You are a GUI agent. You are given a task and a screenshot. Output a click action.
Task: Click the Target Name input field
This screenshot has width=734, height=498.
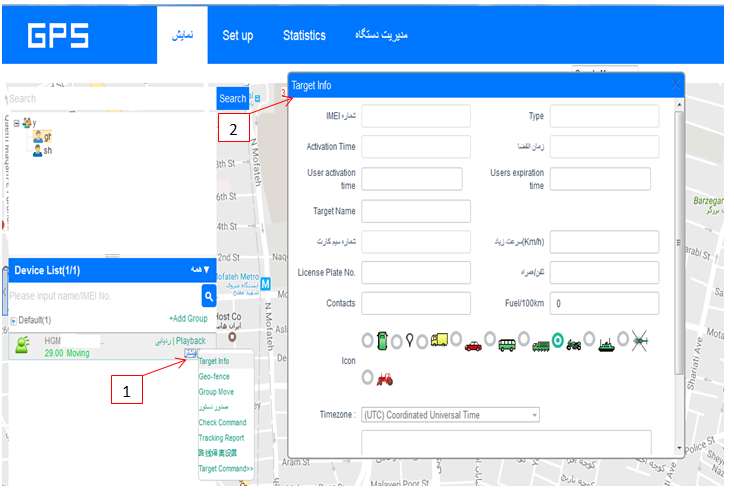click(x=416, y=211)
